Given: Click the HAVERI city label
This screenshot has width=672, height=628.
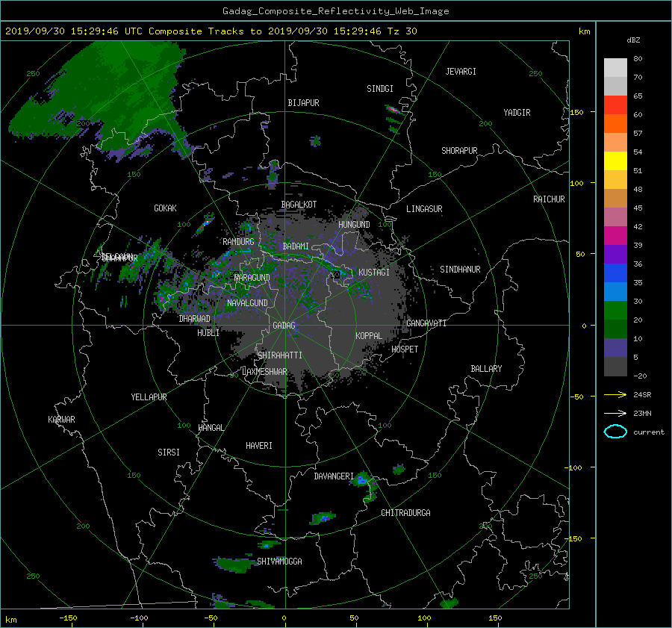Looking at the screenshot, I should tap(259, 446).
